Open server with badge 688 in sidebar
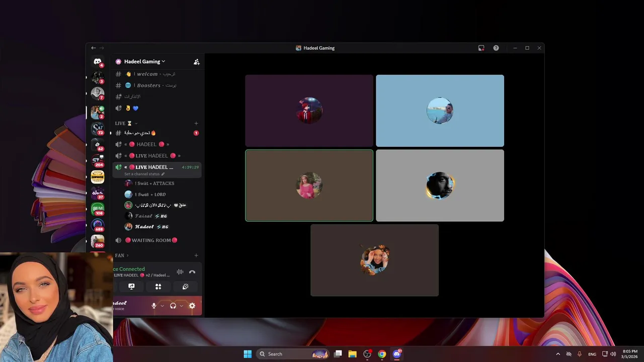 97,225
